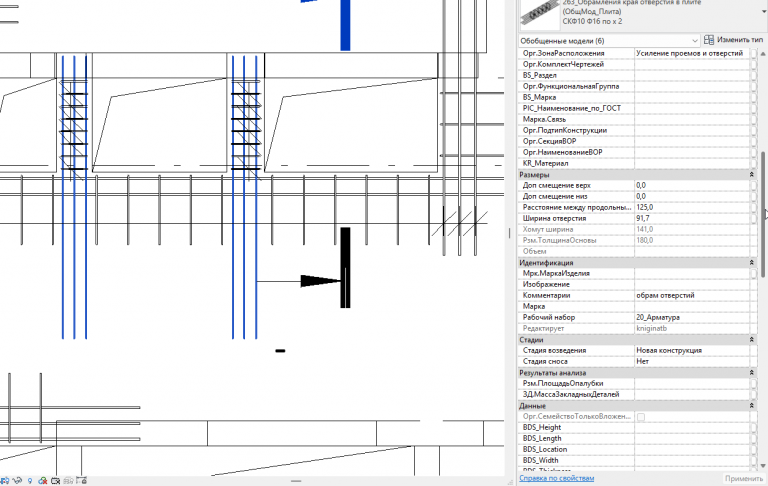
Task: Select Орг.ПодтипКонструкции parameter row
Action: [638, 130]
